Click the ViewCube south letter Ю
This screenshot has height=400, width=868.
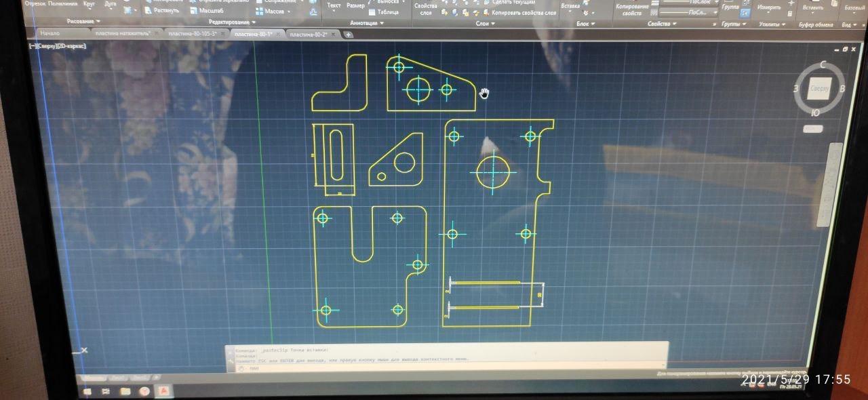pos(815,113)
